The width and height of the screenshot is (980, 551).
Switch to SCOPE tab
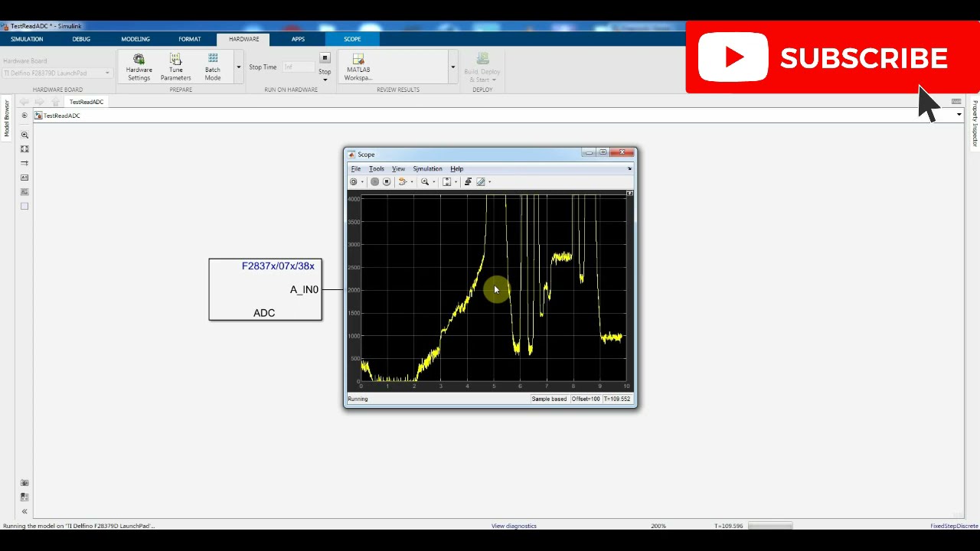tap(352, 39)
